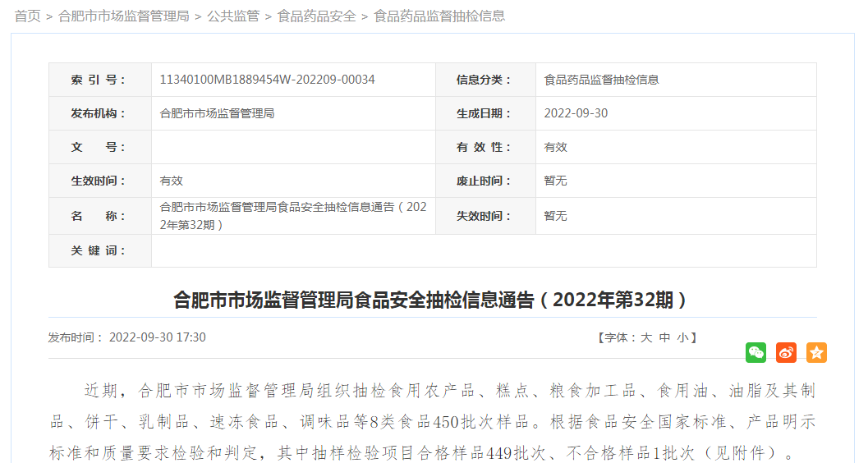
Task: Click 发布机构 value 合肥市市场监督管理局 in the table
Action: 217,113
